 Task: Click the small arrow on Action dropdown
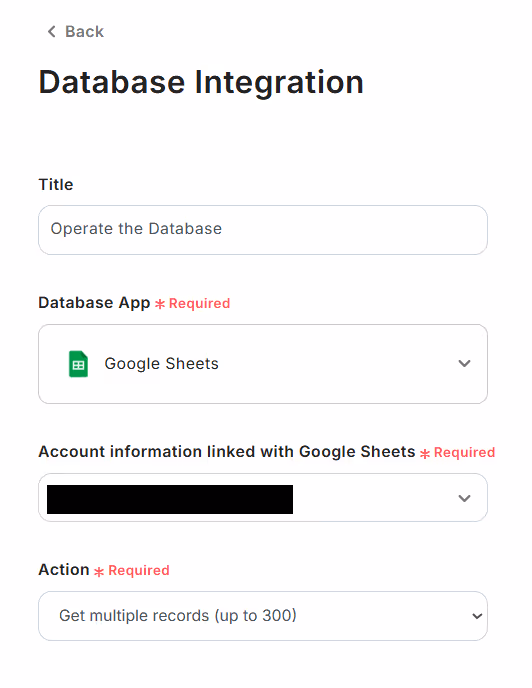pyautogui.click(x=477, y=616)
